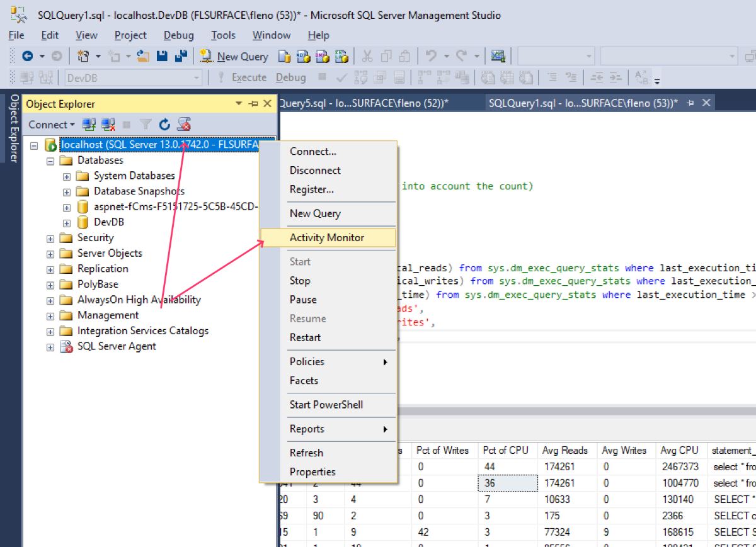Click the XMLA Query icon
The width and height of the screenshot is (756, 547).
point(342,56)
